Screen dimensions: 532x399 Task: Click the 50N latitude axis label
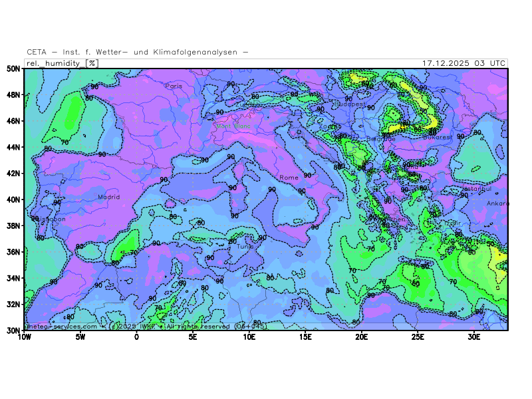(x=13, y=68)
